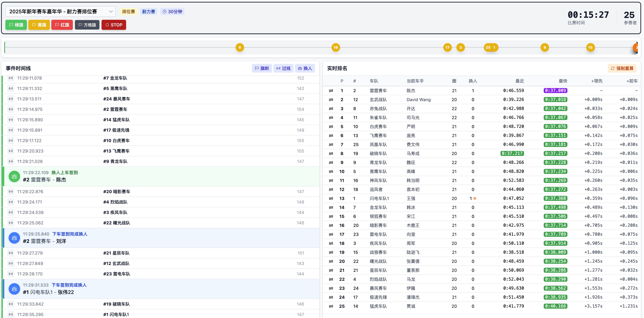The height and width of the screenshot is (318, 644).
Task: Click car 6 marker on track bar
Action: (239, 47)
